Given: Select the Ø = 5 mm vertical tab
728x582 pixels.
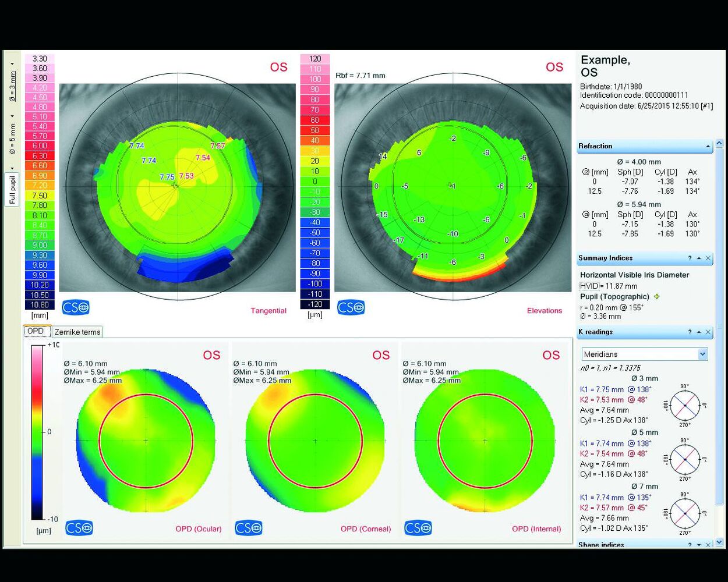Looking at the screenshot, I should pos(12,139).
